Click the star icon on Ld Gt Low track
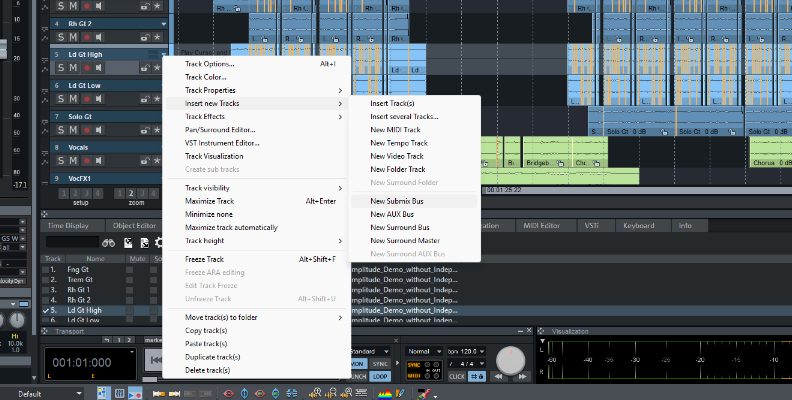 pyautogui.click(x=158, y=99)
